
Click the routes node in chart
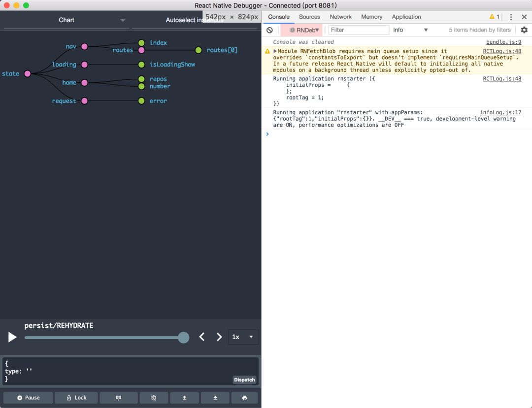(x=141, y=50)
